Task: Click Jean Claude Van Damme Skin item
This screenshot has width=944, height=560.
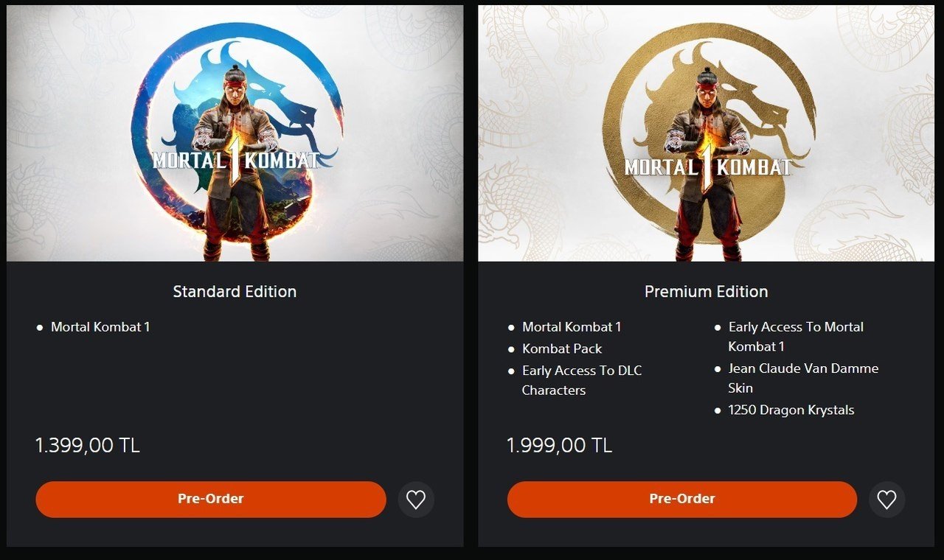Action: point(803,378)
